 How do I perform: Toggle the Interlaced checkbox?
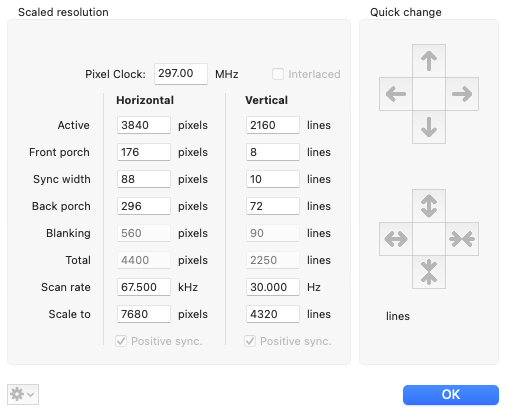point(278,74)
